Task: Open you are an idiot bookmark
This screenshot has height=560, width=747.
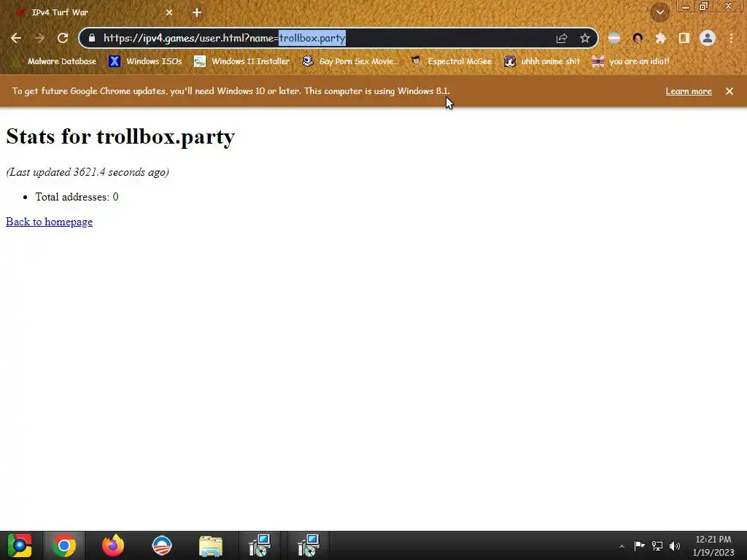Action: 631,61
